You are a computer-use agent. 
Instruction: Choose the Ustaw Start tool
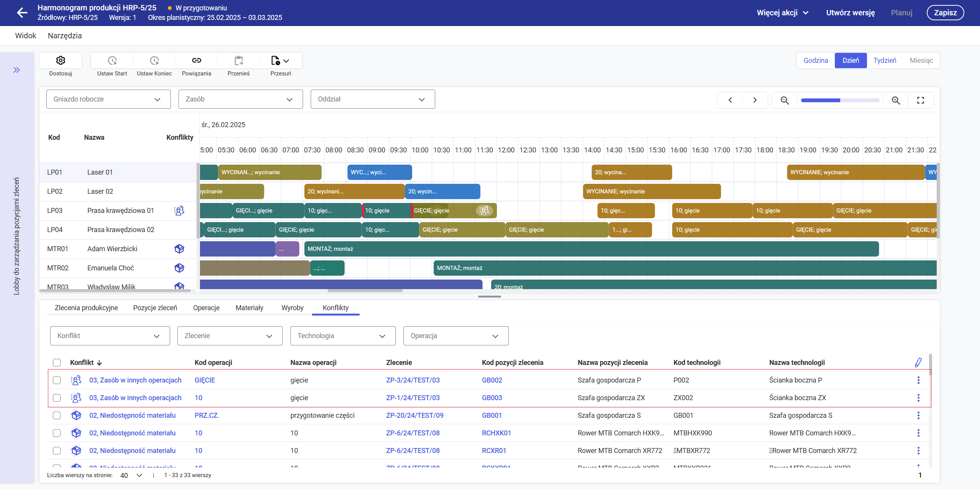coord(112,61)
